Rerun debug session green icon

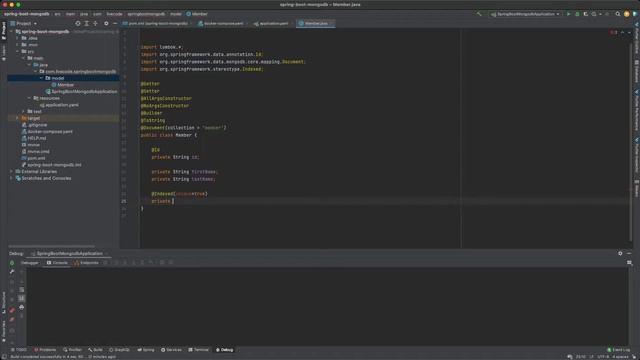point(12,263)
